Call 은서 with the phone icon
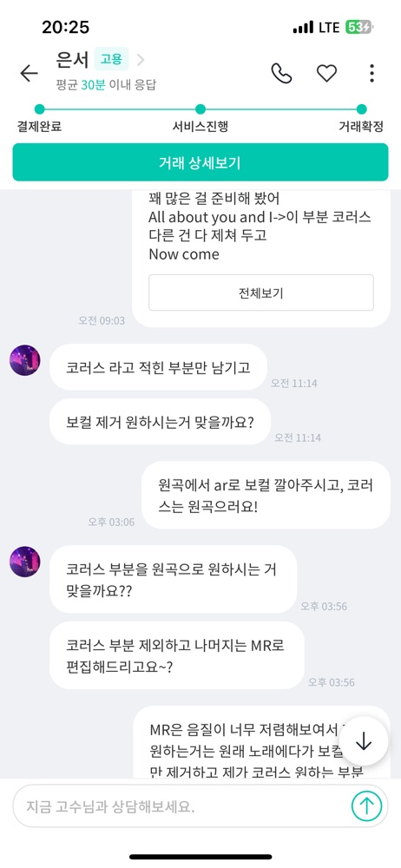The image size is (401, 868). pyautogui.click(x=281, y=73)
